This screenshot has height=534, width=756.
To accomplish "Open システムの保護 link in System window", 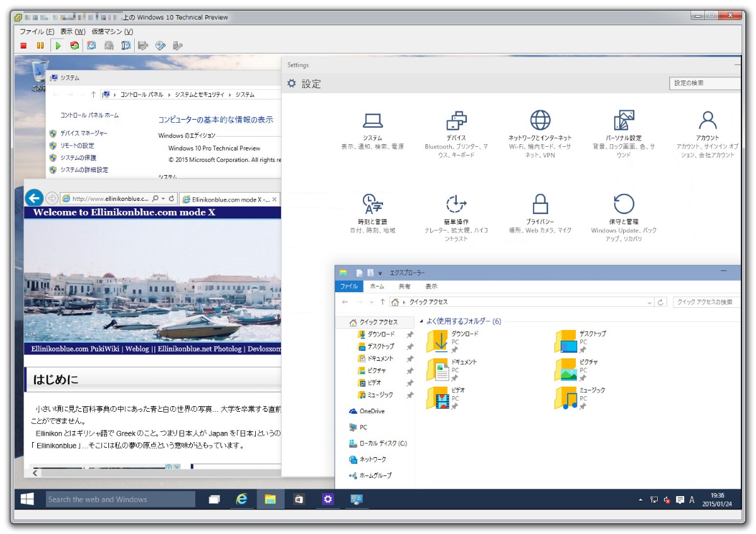I will point(78,157).
